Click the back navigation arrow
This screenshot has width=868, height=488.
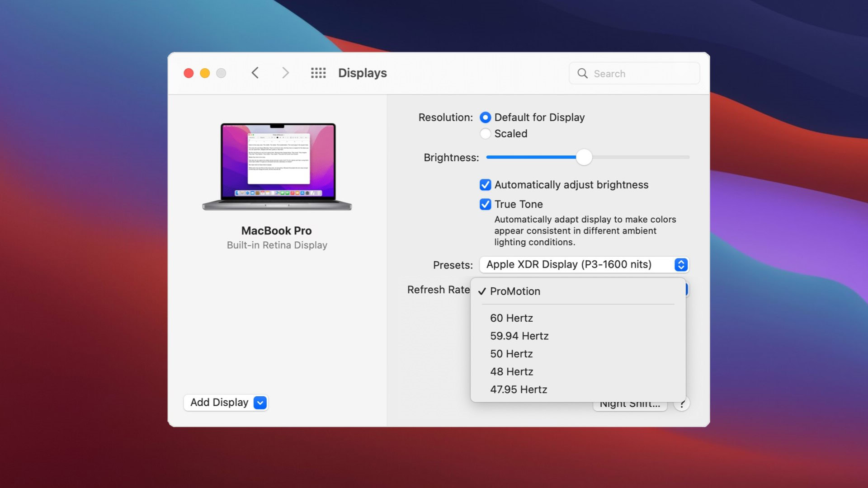point(255,73)
